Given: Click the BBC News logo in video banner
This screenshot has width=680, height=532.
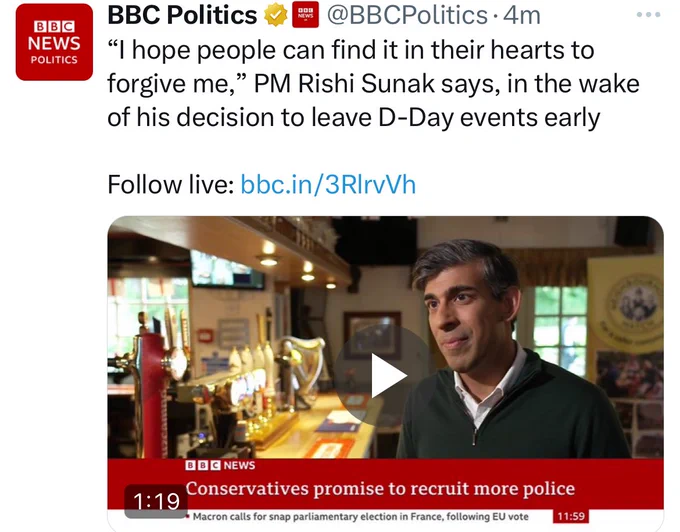Looking at the screenshot, I should click(220, 466).
